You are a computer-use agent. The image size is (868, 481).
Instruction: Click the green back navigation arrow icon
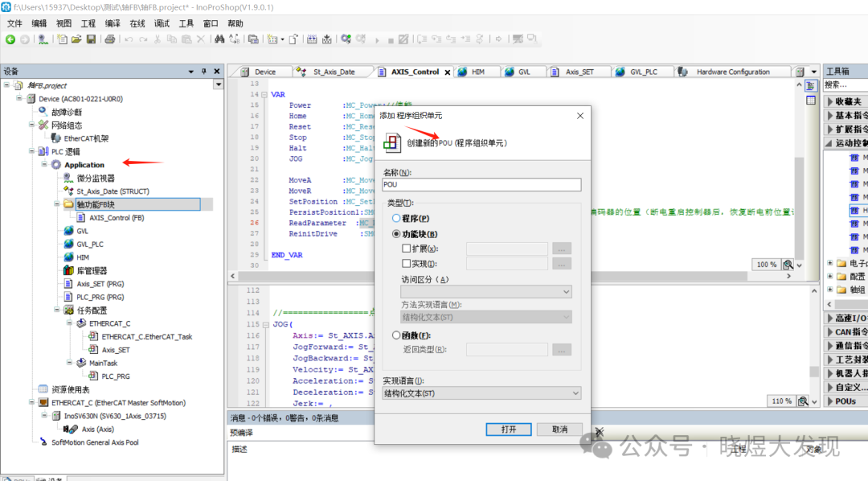tap(10, 39)
